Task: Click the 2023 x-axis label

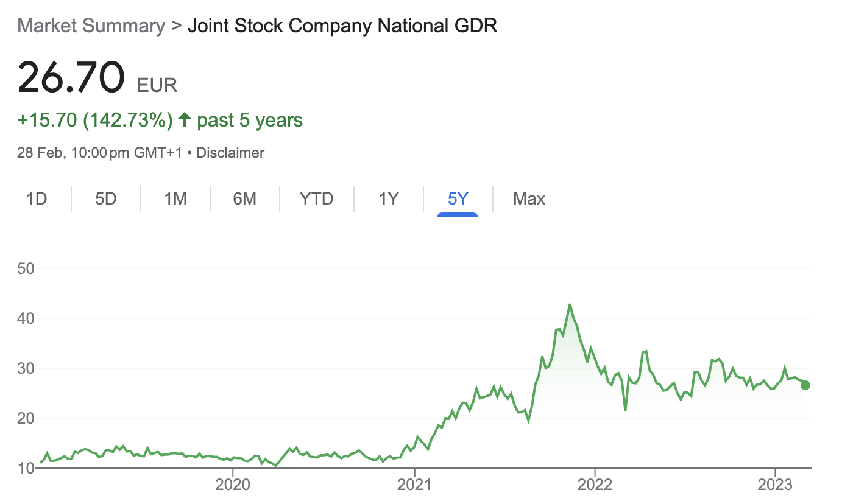Action: click(x=775, y=486)
